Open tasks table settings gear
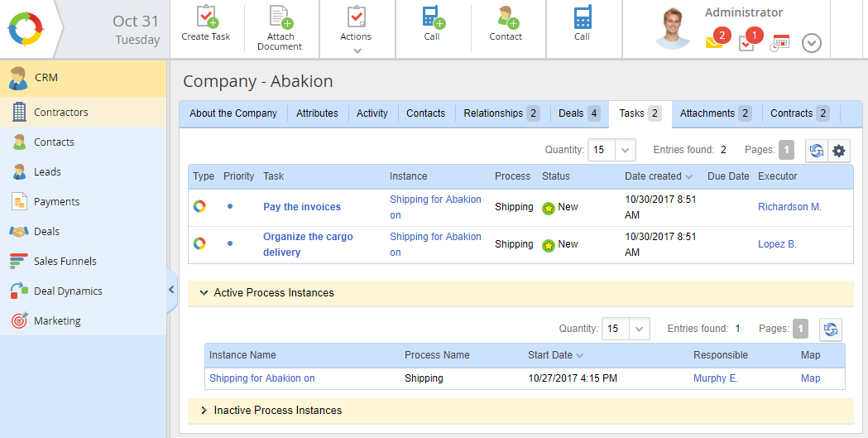Viewport: 868px width, 438px height. (x=839, y=151)
